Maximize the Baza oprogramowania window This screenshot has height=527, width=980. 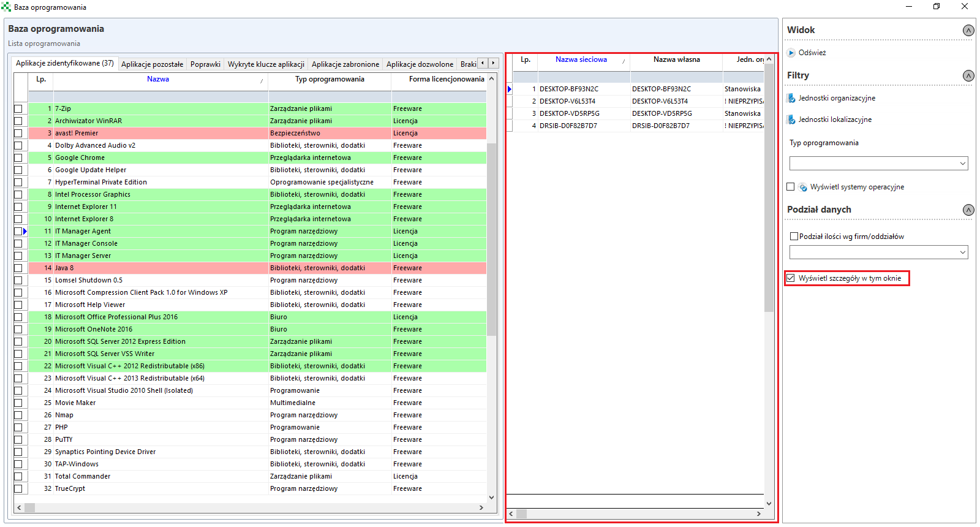pyautogui.click(x=937, y=7)
